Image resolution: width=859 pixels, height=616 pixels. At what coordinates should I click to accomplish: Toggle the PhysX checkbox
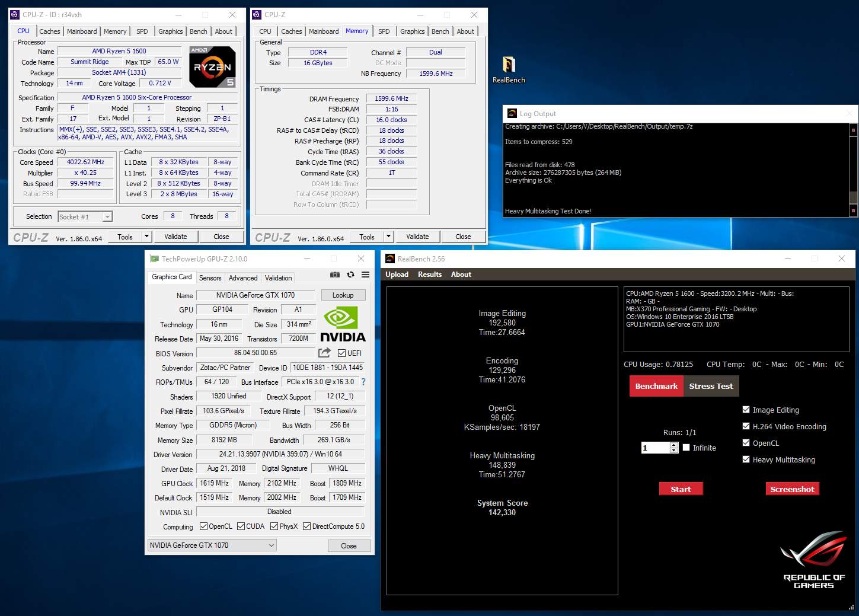[x=274, y=526]
